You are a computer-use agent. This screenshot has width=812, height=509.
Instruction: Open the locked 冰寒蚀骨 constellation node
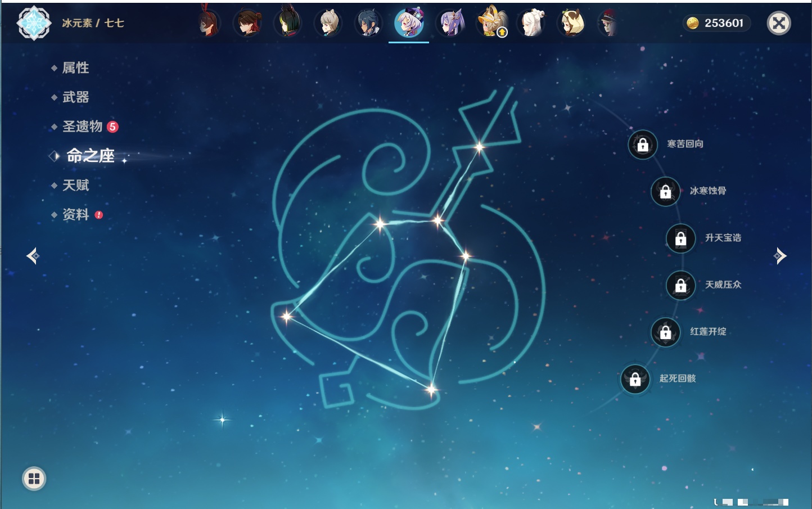click(666, 192)
